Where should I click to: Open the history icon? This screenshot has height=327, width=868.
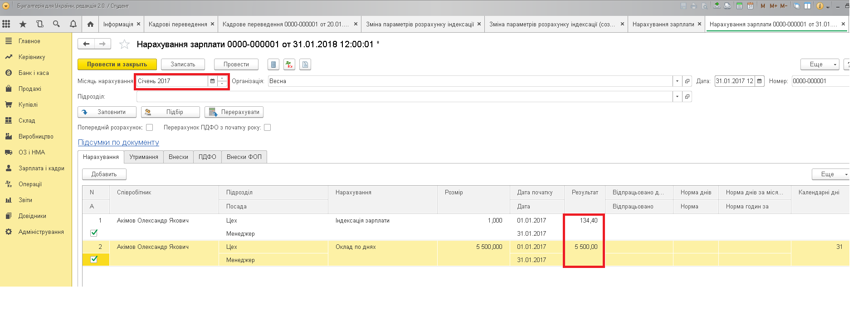pyautogui.click(x=40, y=24)
